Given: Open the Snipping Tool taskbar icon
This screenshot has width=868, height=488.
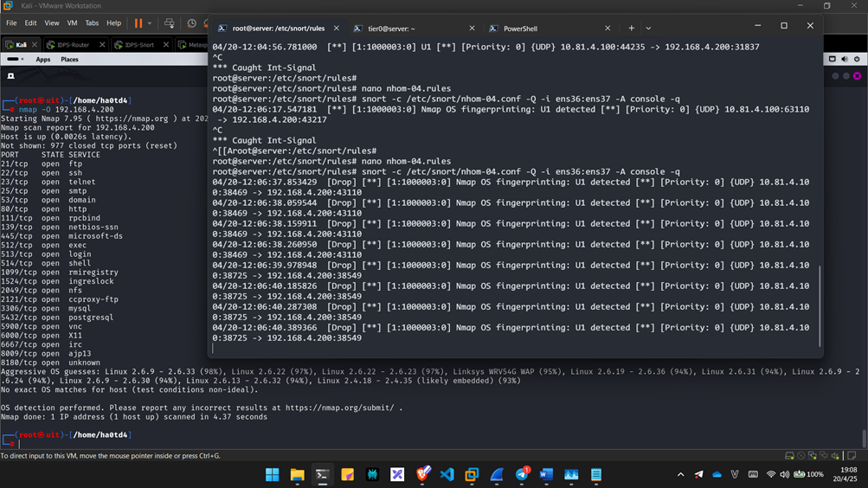Looking at the screenshot, I should point(397,474).
